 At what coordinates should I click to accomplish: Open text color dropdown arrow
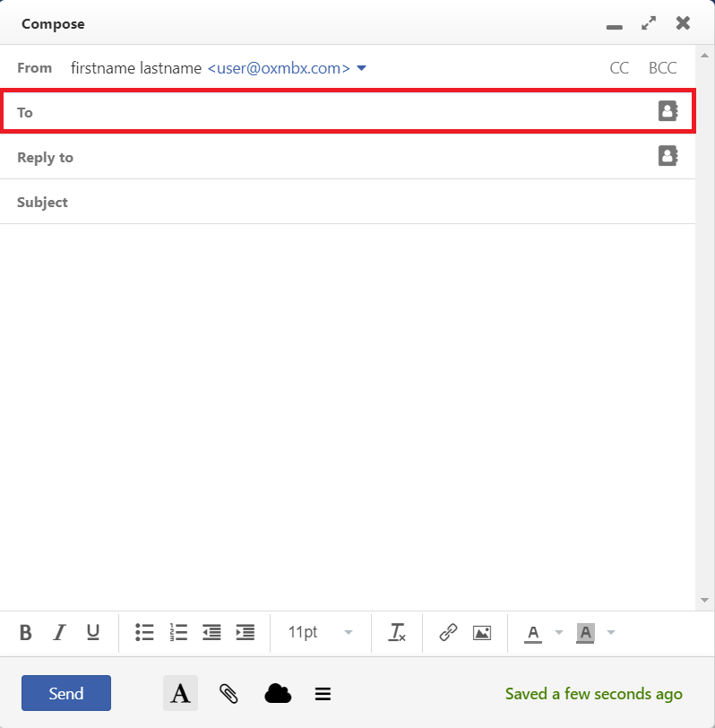559,633
